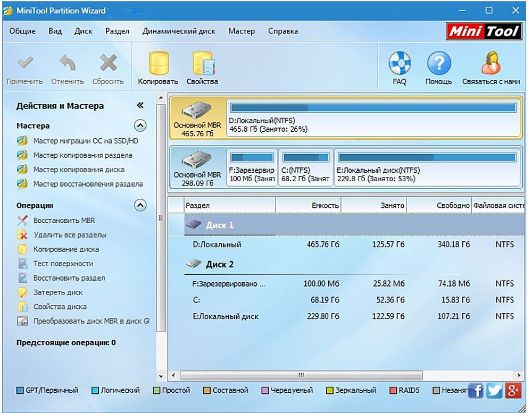The height and width of the screenshot is (413, 532).
Task: Open the Раздел menu
Action: (117, 31)
